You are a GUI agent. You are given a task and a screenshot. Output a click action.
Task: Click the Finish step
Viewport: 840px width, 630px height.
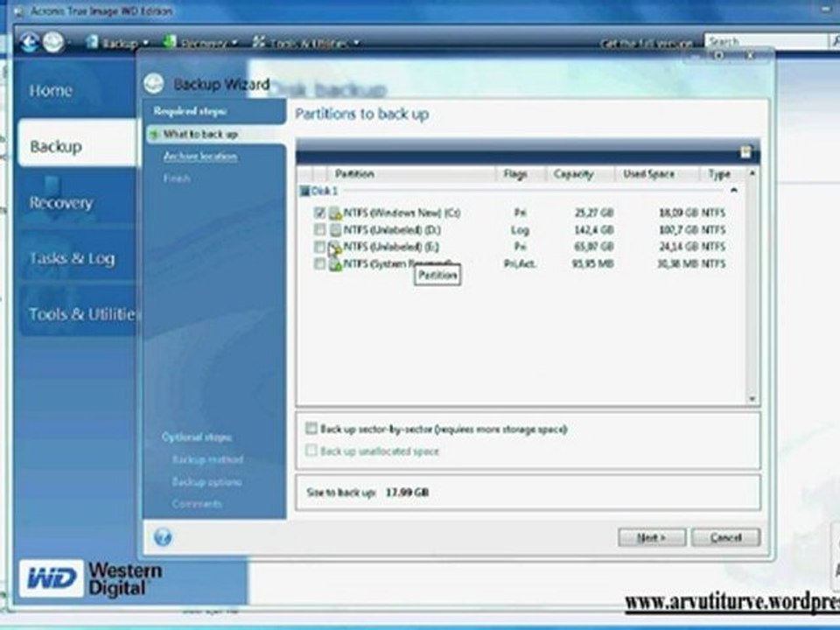pos(177,178)
